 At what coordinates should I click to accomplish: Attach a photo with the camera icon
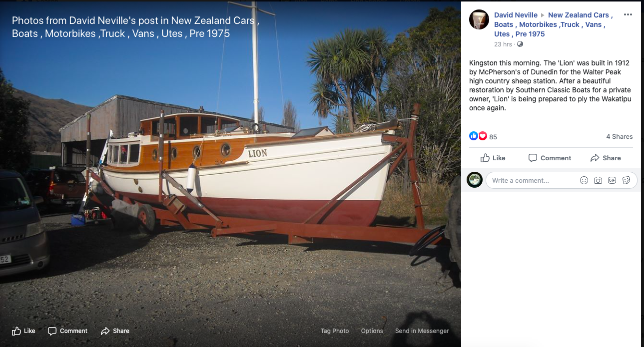click(598, 180)
